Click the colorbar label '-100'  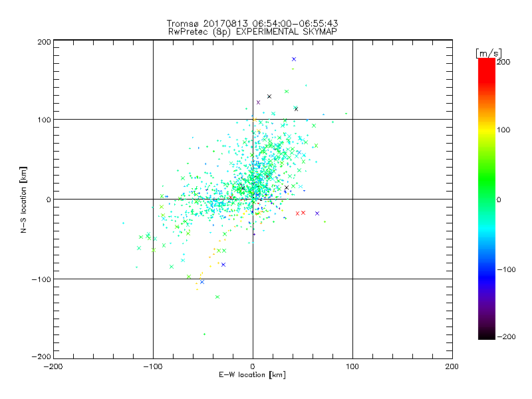506,269
